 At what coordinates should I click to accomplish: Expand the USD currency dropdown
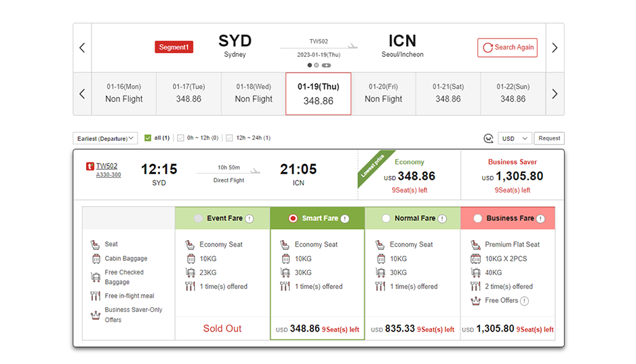click(x=515, y=138)
